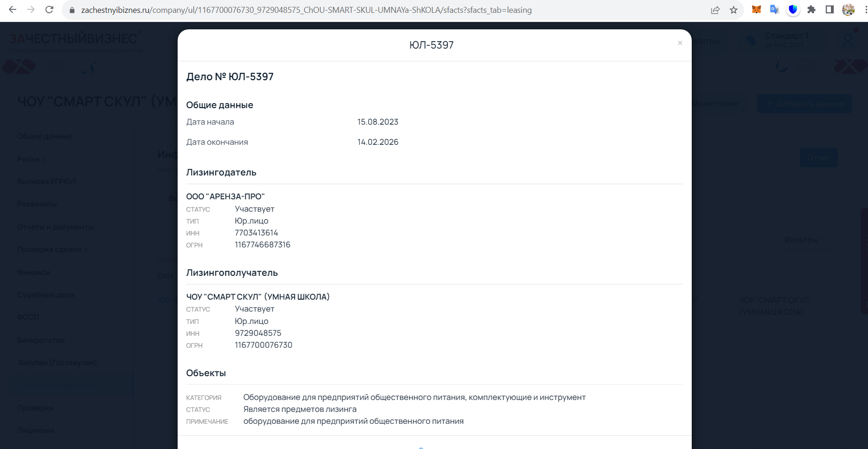The image size is (868, 449).
Task: Click the ЗАЧЕСТНЫЙБИЗНЕС site logo
Action: pyautogui.click(x=73, y=39)
